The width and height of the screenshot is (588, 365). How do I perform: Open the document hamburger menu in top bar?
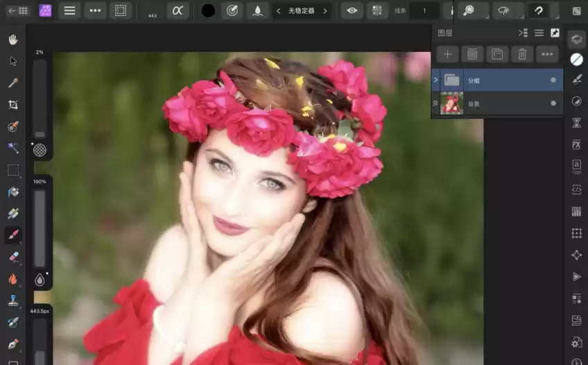(x=70, y=10)
